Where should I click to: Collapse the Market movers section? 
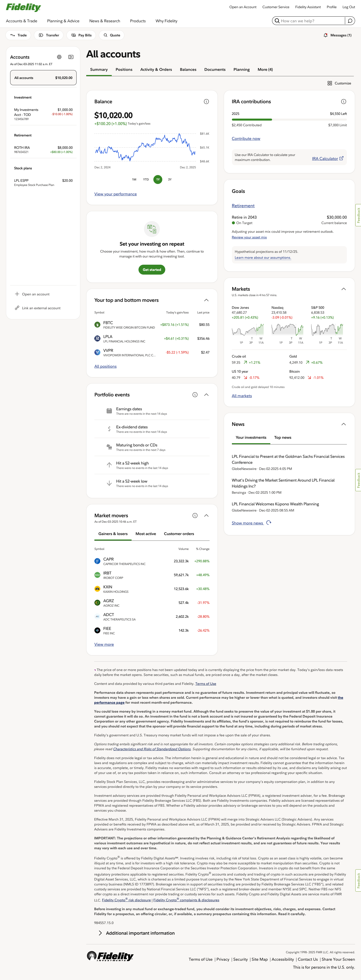206,516
